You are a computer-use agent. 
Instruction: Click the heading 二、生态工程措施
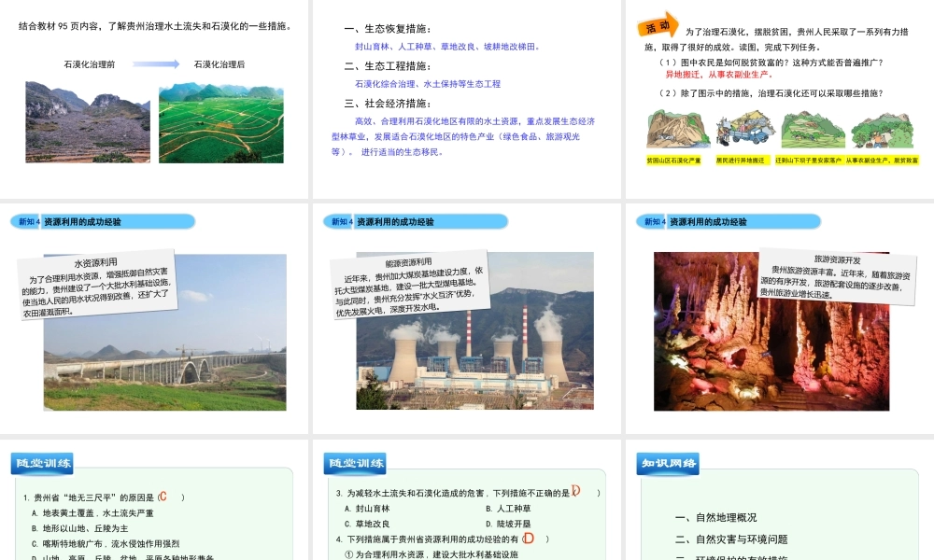[388, 66]
